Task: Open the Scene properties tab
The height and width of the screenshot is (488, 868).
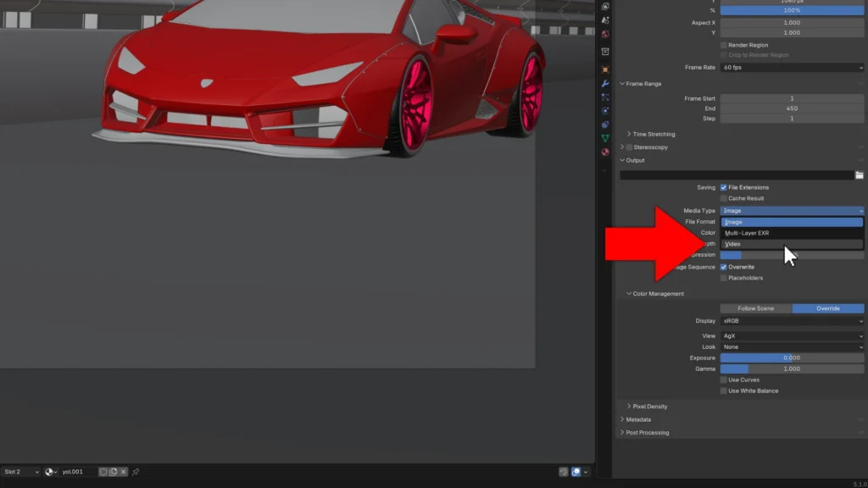Action: pyautogui.click(x=605, y=20)
